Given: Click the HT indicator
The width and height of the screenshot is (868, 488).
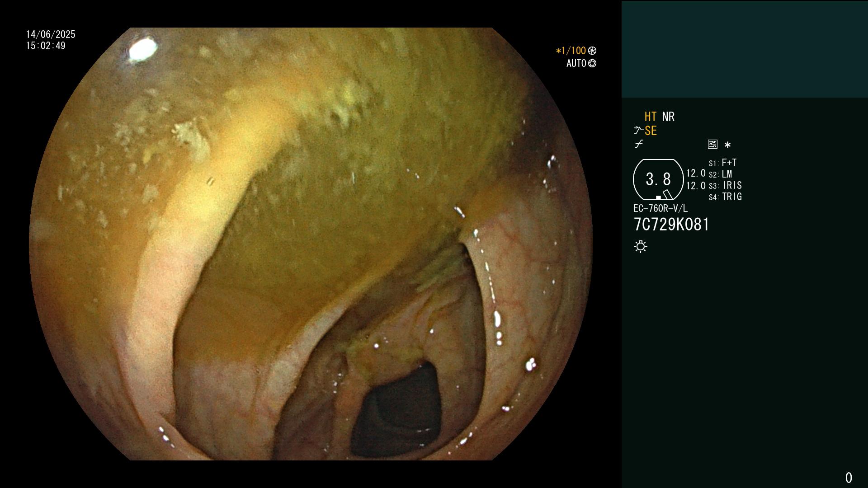Looking at the screenshot, I should click(650, 117).
